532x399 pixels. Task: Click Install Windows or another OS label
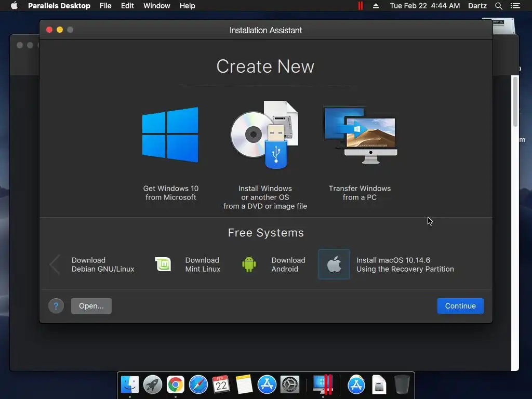265,197
